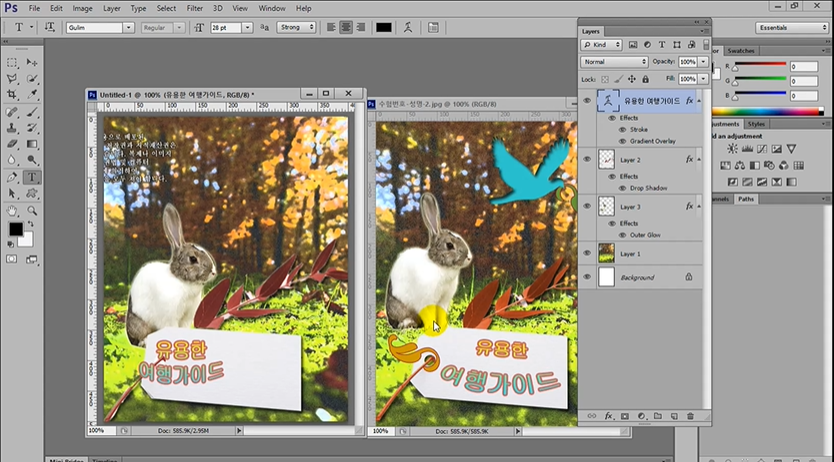Add a layer mask icon

(625, 416)
